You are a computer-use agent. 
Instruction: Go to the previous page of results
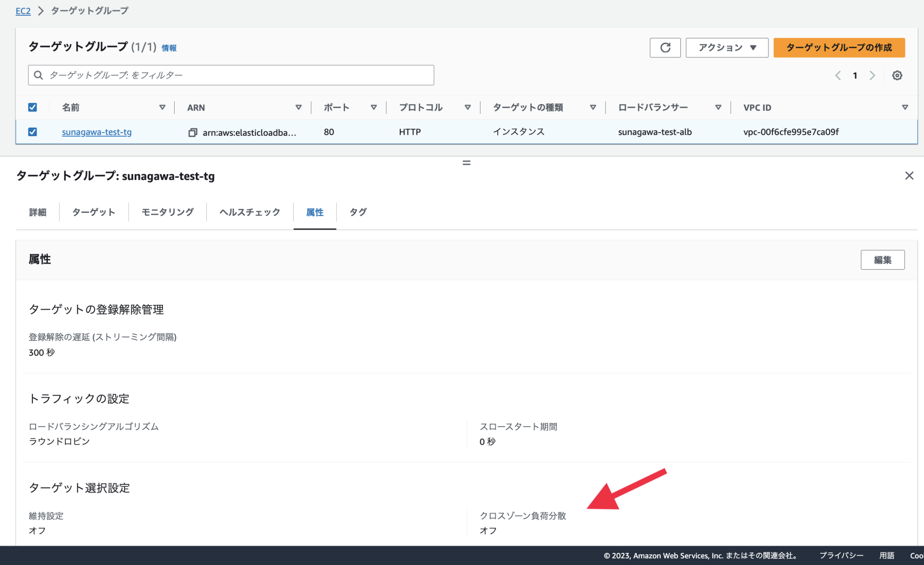(838, 75)
